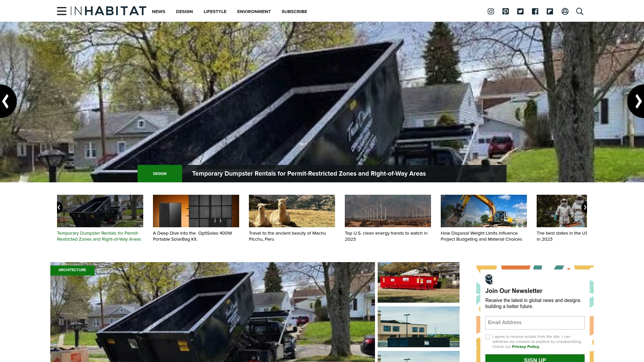The width and height of the screenshot is (644, 362).
Task: Check the email consent checkbox
Action: [x=488, y=337]
